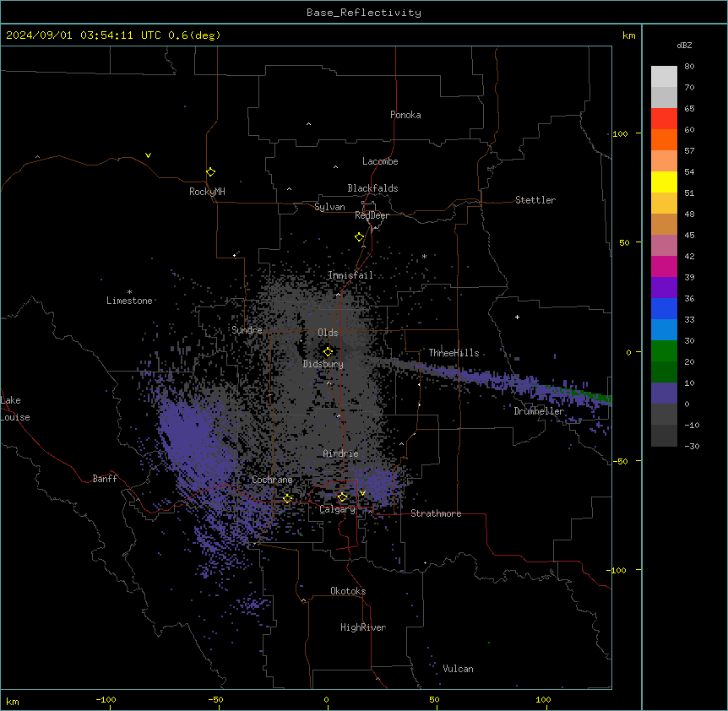The image size is (728, 711).
Task: Click the asterisk marker above Limestone
Action: pyautogui.click(x=129, y=291)
